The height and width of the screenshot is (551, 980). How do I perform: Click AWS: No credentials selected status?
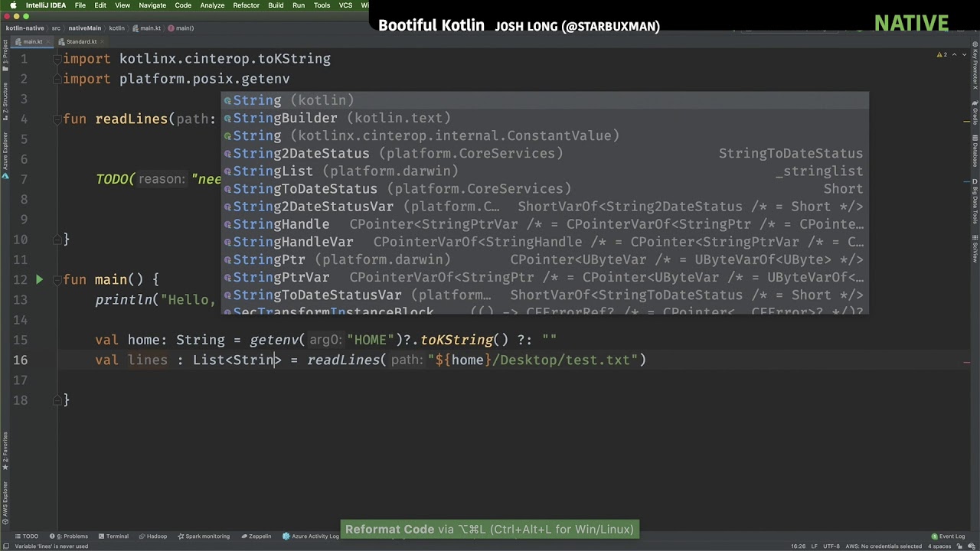pos(884,546)
